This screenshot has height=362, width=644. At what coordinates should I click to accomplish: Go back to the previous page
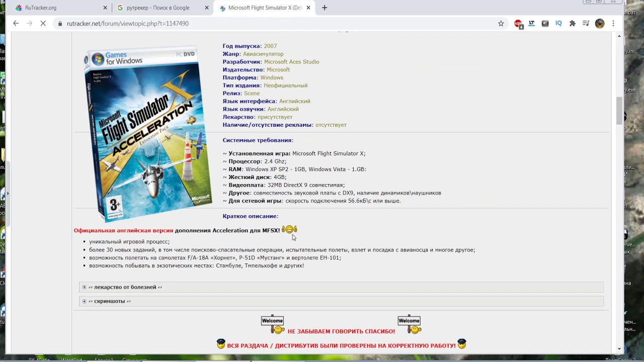[x=16, y=23]
